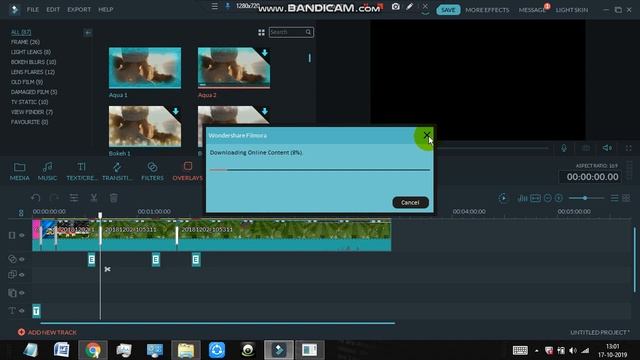Open the clip edit settings icon
The height and width of the screenshot is (360, 640).
click(74, 198)
